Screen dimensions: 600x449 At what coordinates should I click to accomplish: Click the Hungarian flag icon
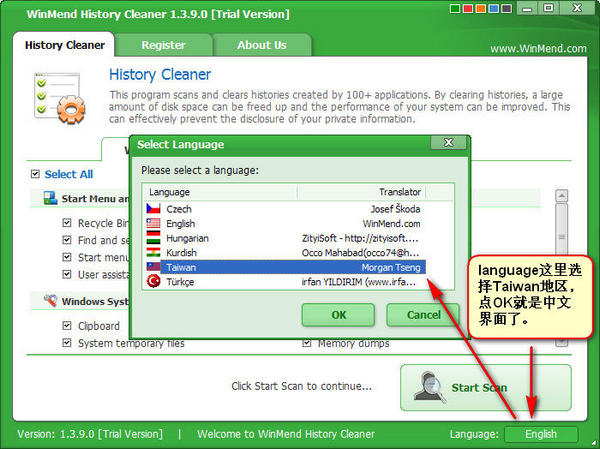153,238
